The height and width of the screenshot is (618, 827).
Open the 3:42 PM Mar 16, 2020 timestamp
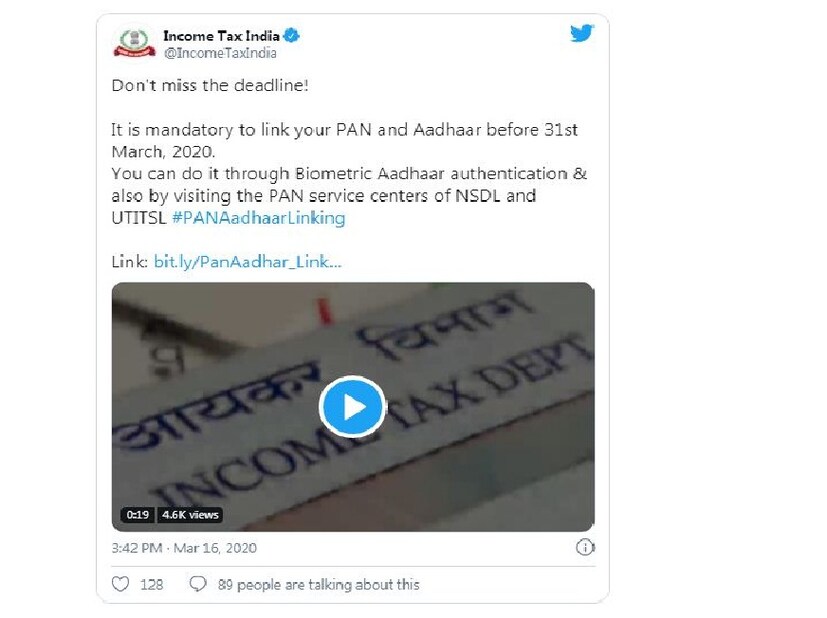184,548
